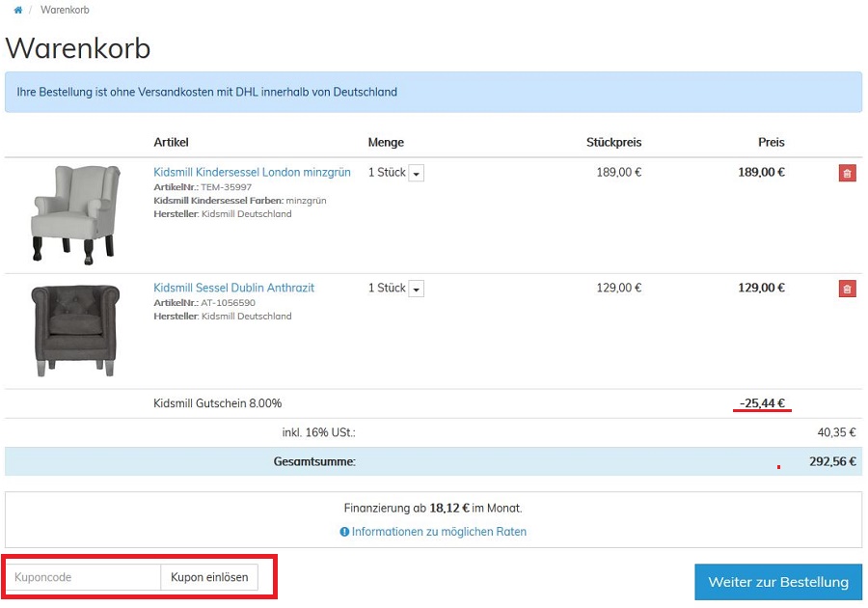Click the mint green armchair thumbnail
The height and width of the screenshot is (608, 868).
pos(75,215)
